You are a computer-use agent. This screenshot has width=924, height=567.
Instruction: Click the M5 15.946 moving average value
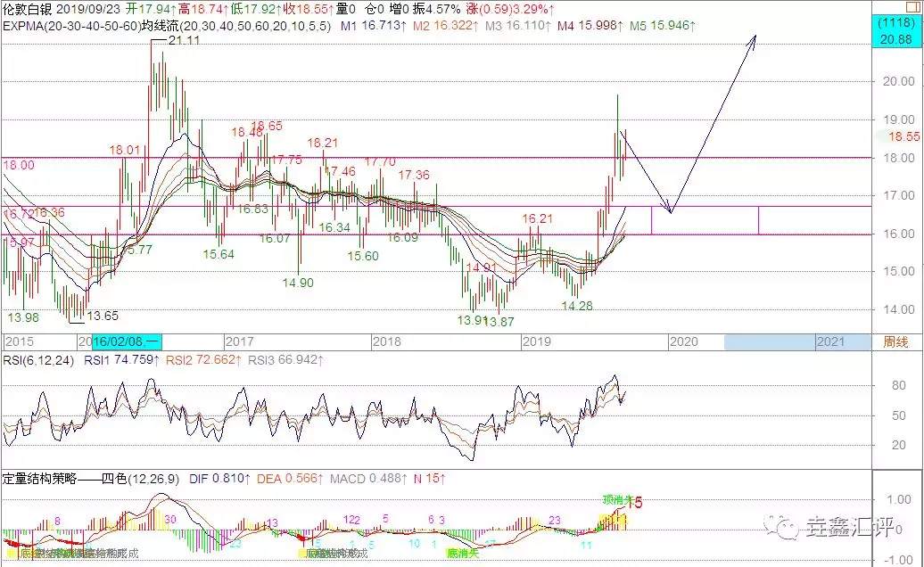tap(663, 26)
